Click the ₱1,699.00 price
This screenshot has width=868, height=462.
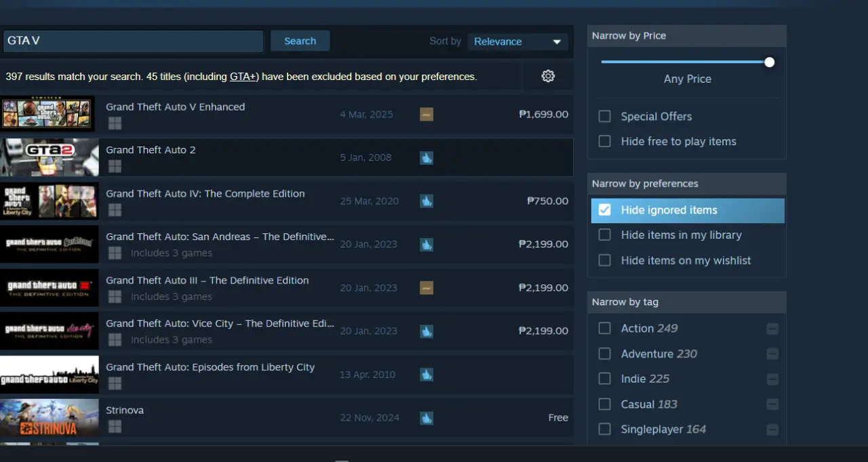coord(543,114)
